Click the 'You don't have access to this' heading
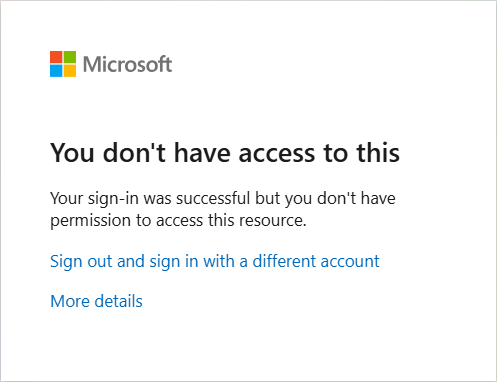The width and height of the screenshot is (497, 382). pos(225,153)
